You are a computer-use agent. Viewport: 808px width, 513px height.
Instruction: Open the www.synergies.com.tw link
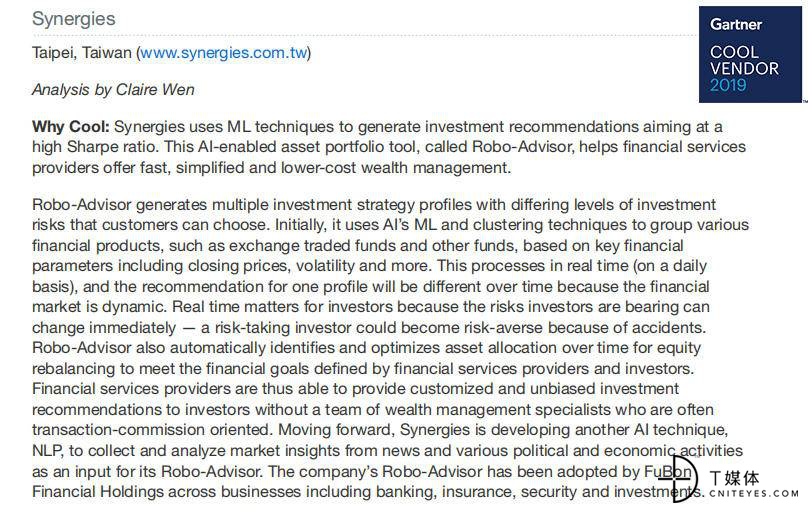pyautogui.click(x=224, y=53)
